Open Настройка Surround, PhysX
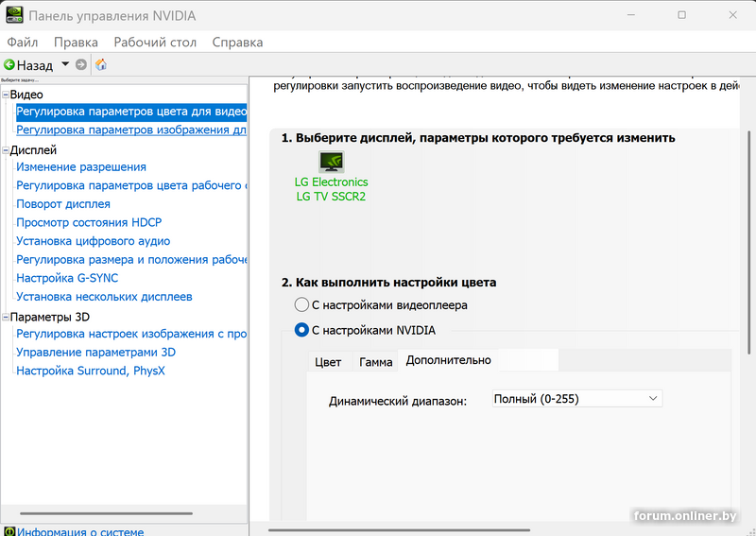 91,371
